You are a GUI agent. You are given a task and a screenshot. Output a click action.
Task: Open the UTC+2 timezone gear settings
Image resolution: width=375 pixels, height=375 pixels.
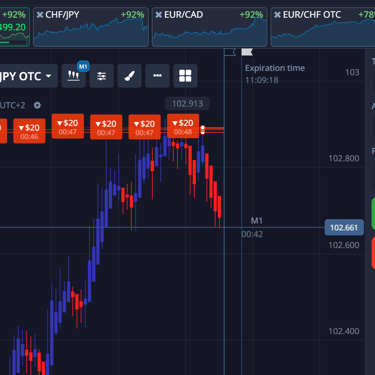(37, 105)
